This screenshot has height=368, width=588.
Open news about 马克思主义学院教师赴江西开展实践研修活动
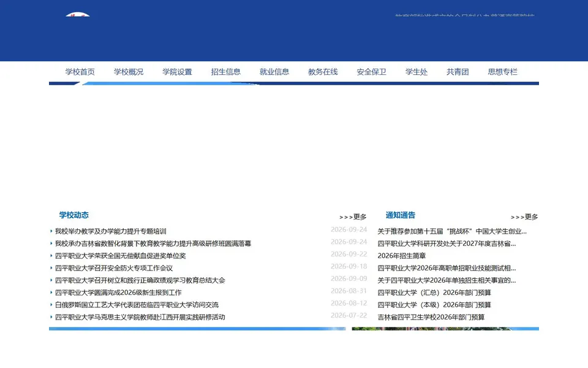pos(140,317)
